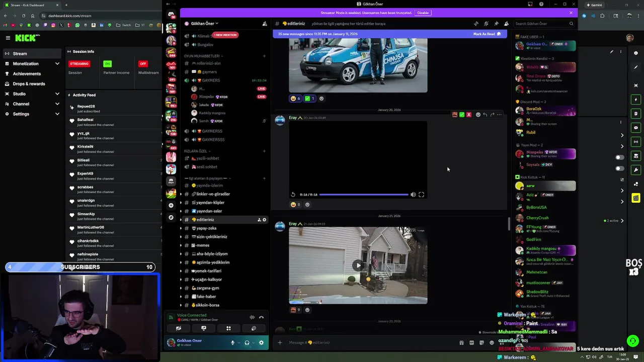Toggle noise suppression in voice panel

(x=252, y=317)
